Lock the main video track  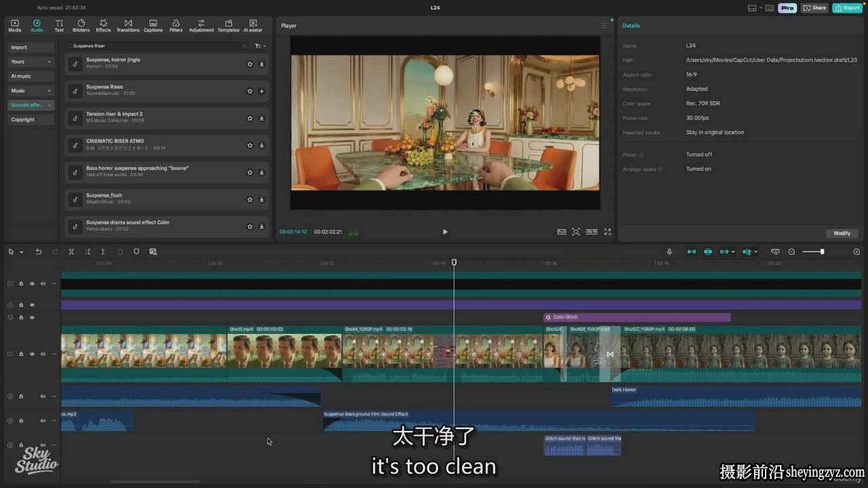[21, 354]
